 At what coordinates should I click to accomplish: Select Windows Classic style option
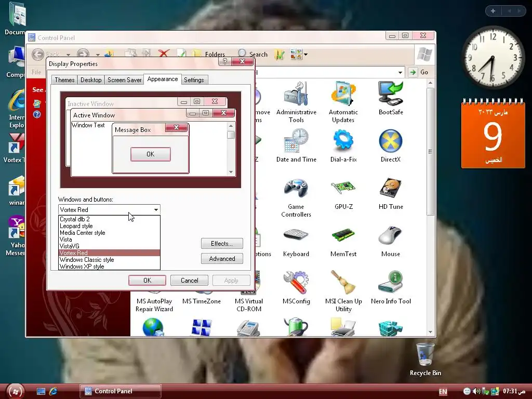tap(109, 260)
